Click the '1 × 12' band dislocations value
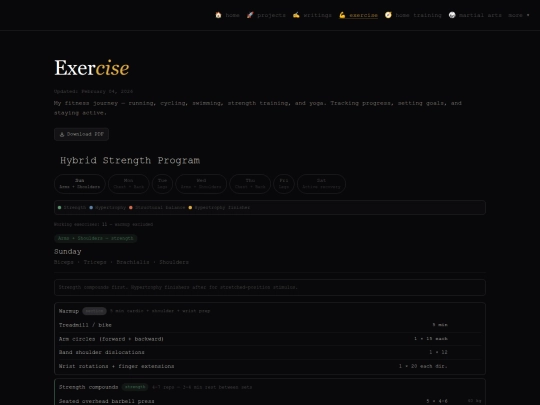Screen dimensions: 540x405 coord(438,352)
